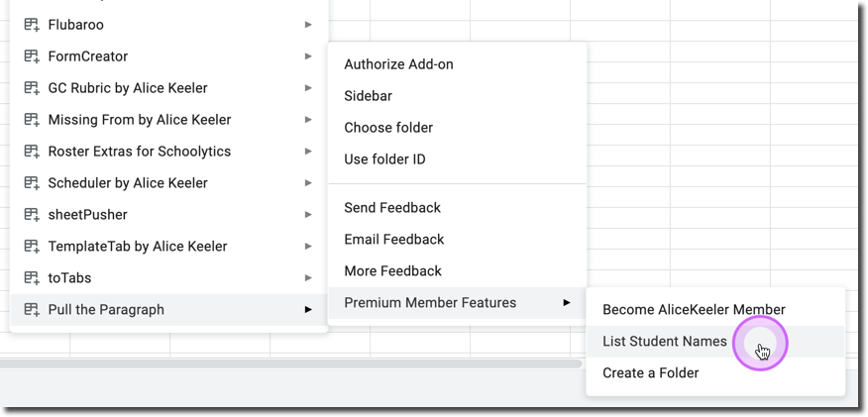Expand the Premium Member Features arrow
This screenshot has height=417, width=868.
coord(567,302)
